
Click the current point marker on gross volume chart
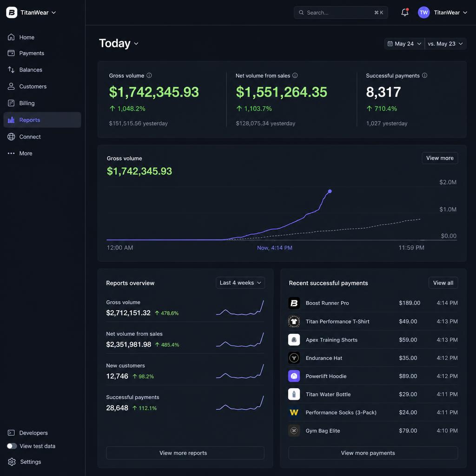tap(330, 191)
